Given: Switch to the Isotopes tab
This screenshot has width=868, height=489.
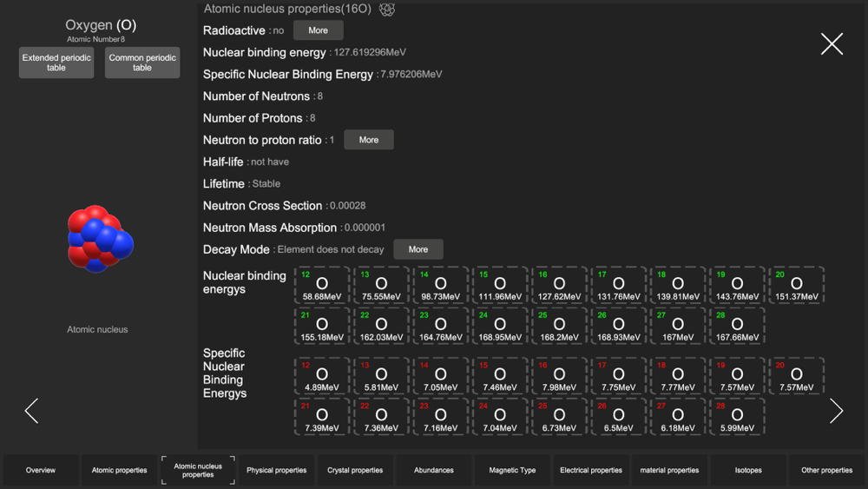Looking at the screenshot, I should point(748,471).
